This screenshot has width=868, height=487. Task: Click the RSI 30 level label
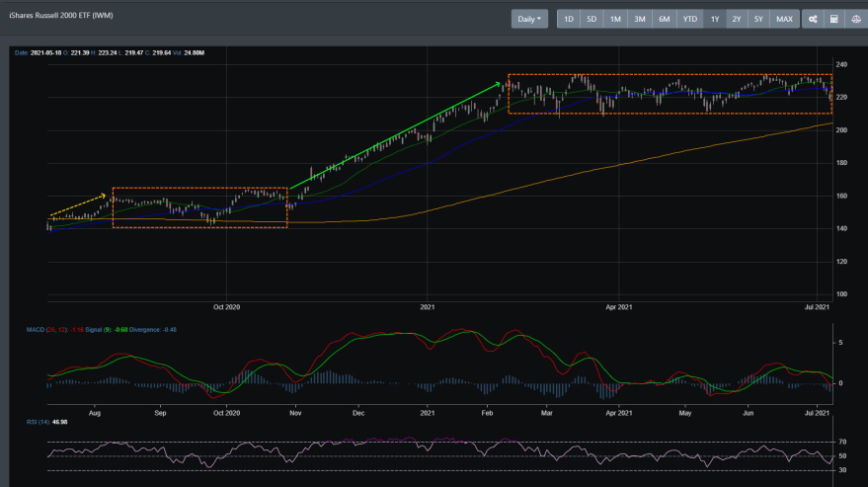[842, 470]
